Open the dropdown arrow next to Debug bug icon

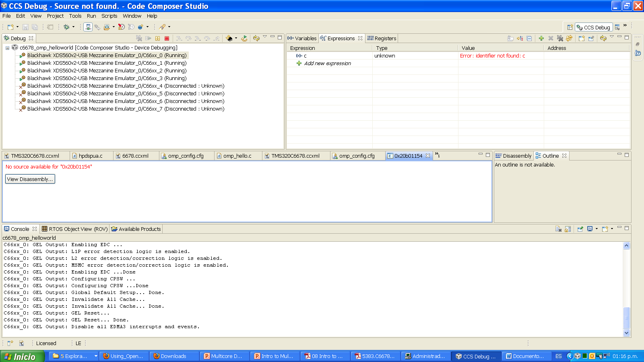pos(73,27)
